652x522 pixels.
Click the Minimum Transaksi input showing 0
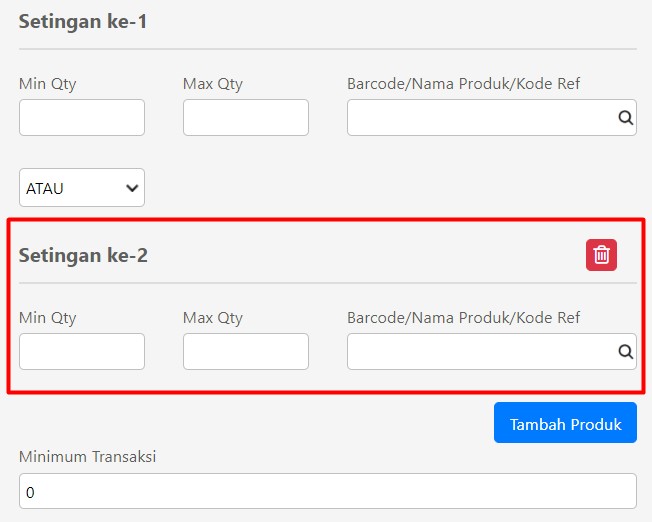tap(328, 491)
